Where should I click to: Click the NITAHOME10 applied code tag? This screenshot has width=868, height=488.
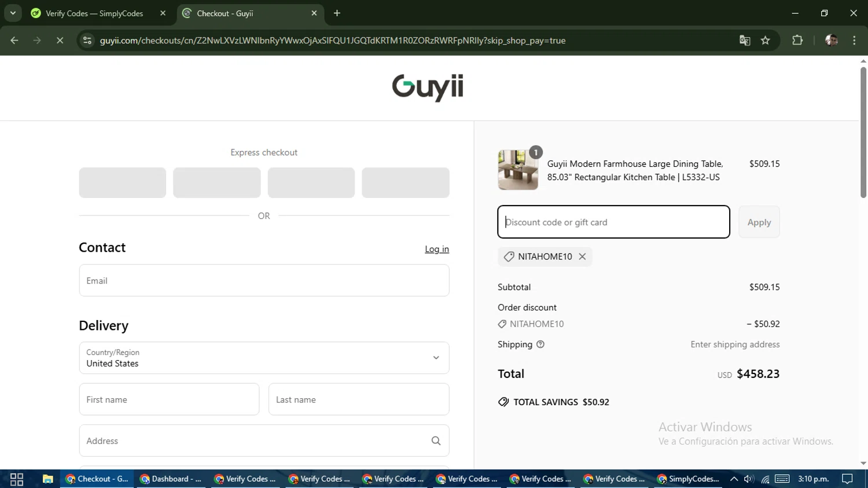545,256
